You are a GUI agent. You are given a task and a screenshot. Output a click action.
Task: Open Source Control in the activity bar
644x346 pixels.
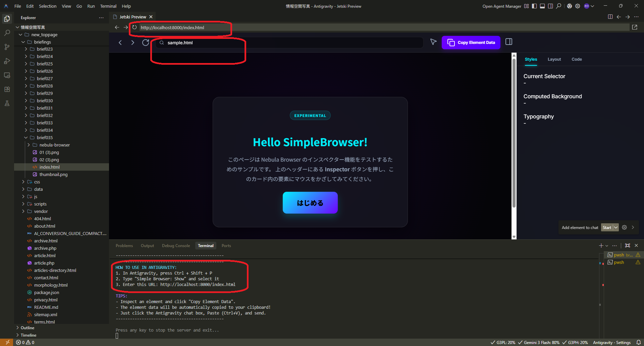(x=7, y=47)
